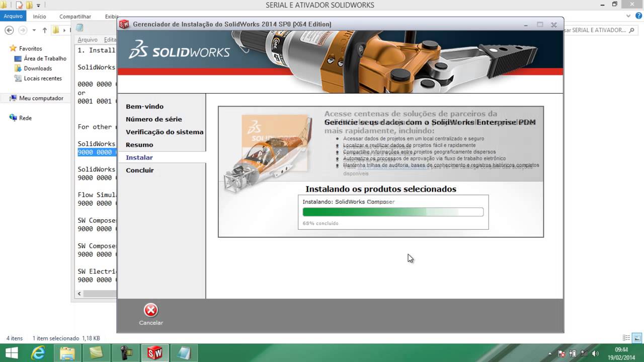Click the 'Flow Simul' line in Notepad

pyautogui.click(x=97, y=195)
